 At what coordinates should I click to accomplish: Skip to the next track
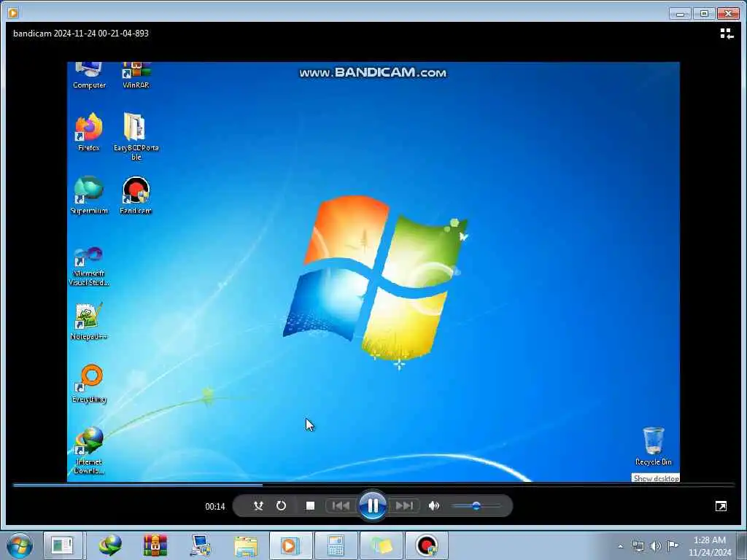(x=404, y=506)
